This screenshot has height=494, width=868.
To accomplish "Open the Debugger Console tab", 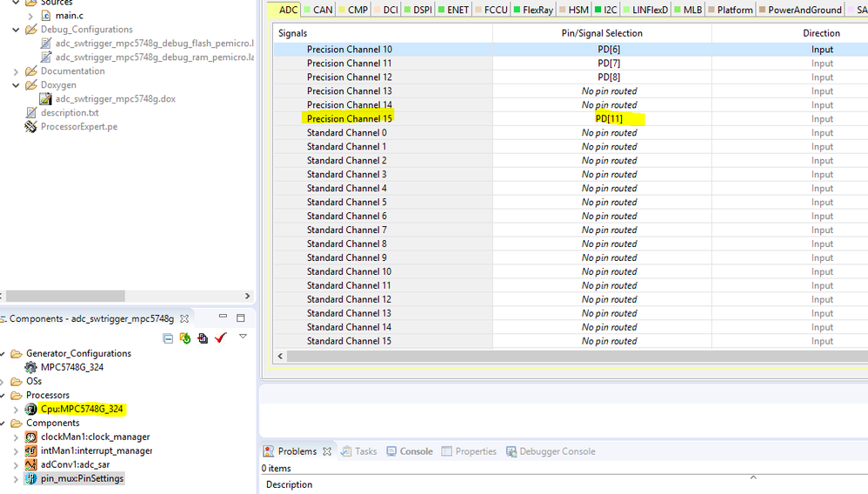I will coord(551,451).
